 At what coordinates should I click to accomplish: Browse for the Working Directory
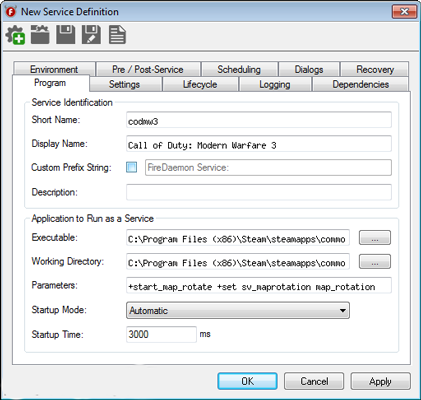pyautogui.click(x=375, y=262)
